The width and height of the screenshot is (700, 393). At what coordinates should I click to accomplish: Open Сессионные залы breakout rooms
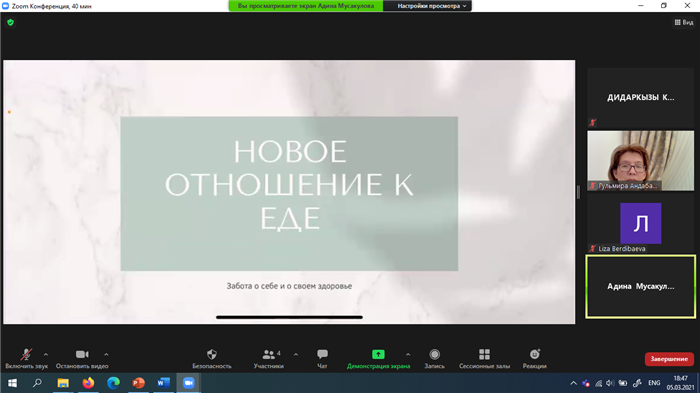484,359
